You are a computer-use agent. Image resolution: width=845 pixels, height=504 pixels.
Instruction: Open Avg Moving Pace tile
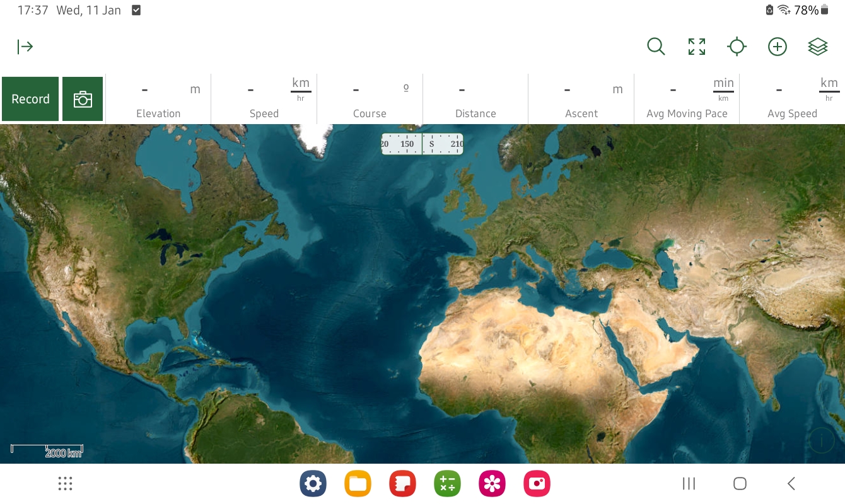click(x=687, y=99)
